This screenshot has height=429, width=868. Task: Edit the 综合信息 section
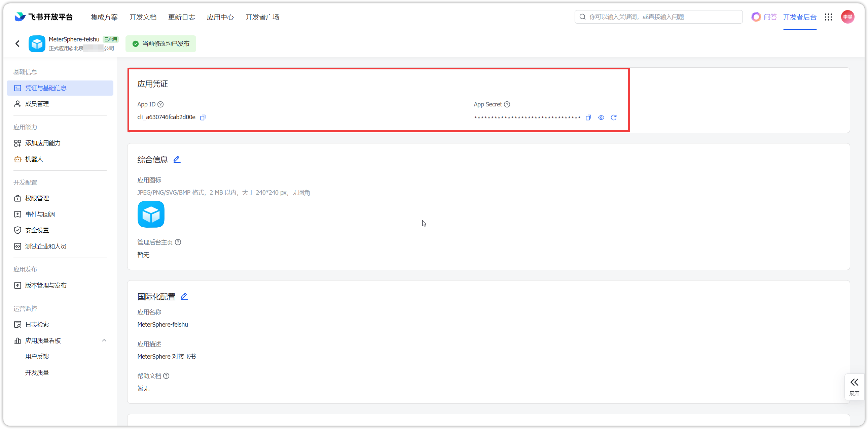177,160
